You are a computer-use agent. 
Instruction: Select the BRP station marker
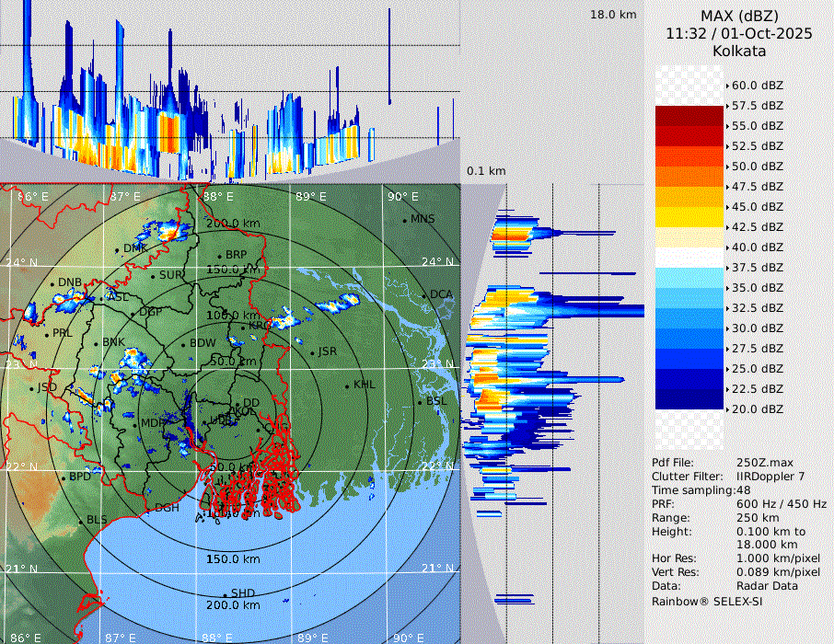219,256
